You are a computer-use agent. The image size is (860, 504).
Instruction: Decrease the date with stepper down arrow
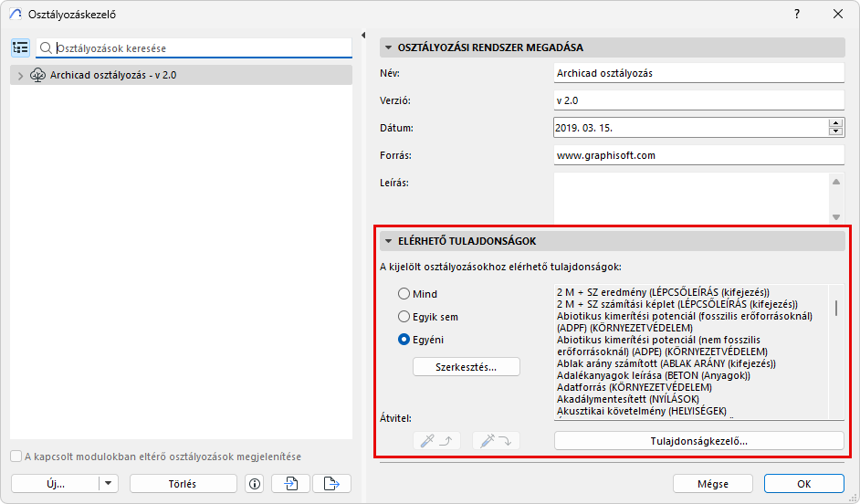[x=835, y=131]
